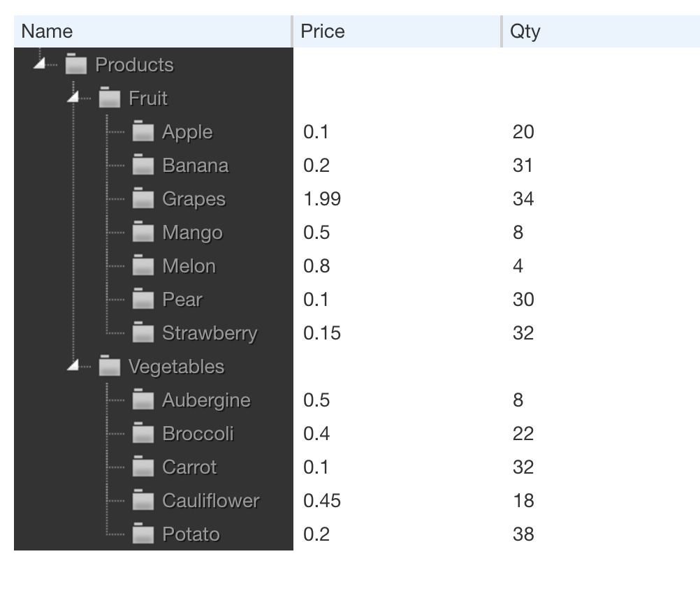Click the Fruit folder icon
700x591 pixels.
tap(110, 97)
